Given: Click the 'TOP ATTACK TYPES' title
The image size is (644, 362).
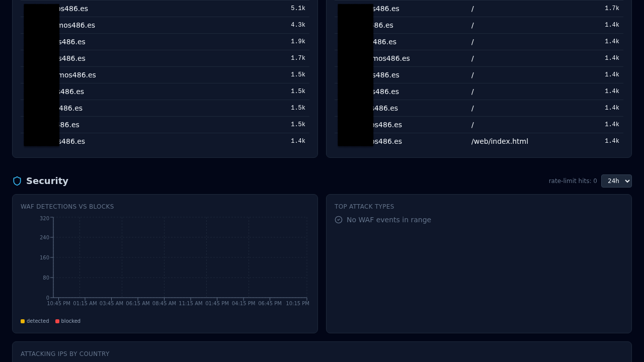Looking at the screenshot, I should point(364,207).
